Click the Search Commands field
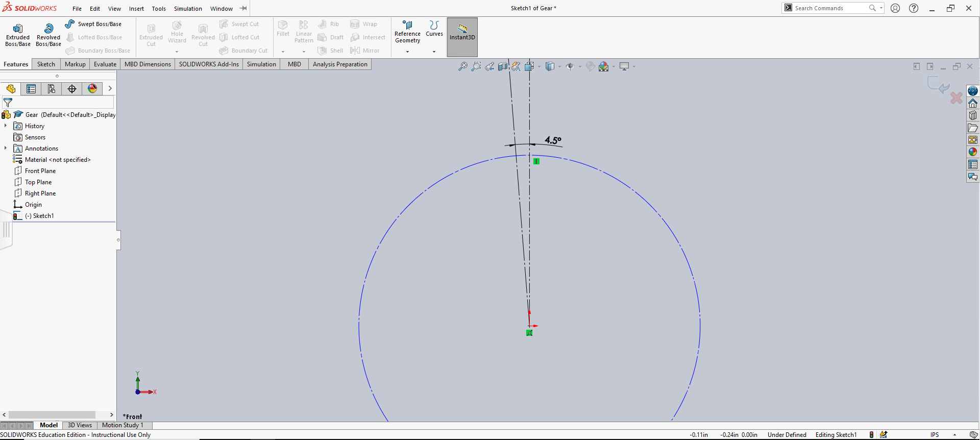 (829, 8)
